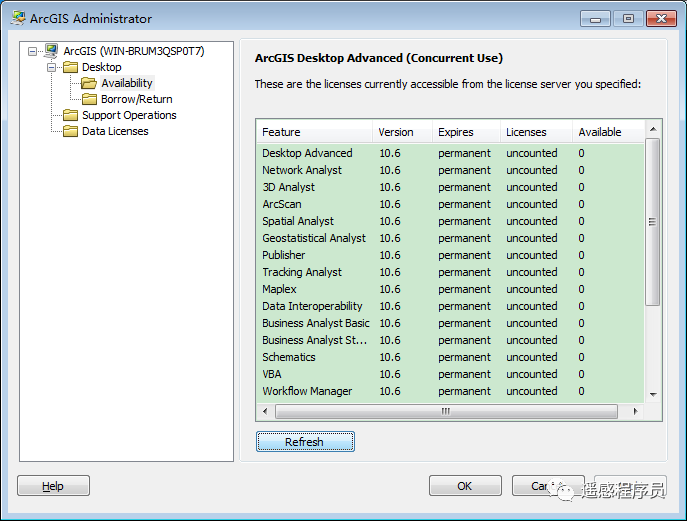The width and height of the screenshot is (687, 521).
Task: Click the open Availability folder icon
Action: [89, 83]
